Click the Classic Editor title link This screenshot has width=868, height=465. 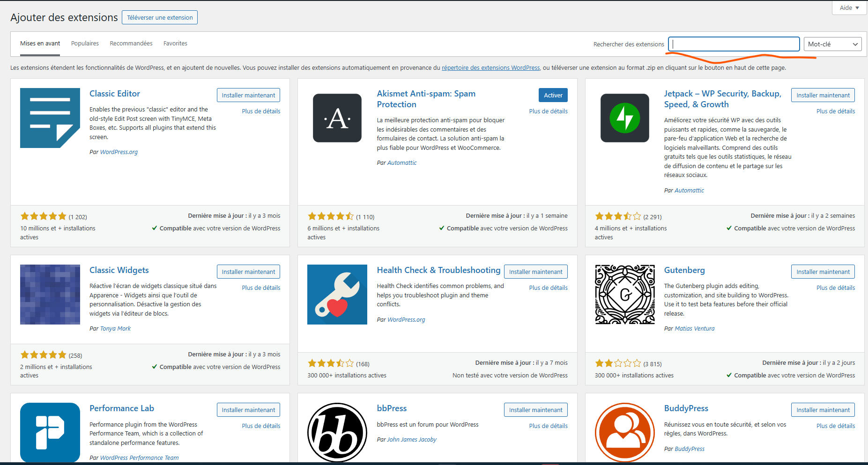(x=115, y=94)
